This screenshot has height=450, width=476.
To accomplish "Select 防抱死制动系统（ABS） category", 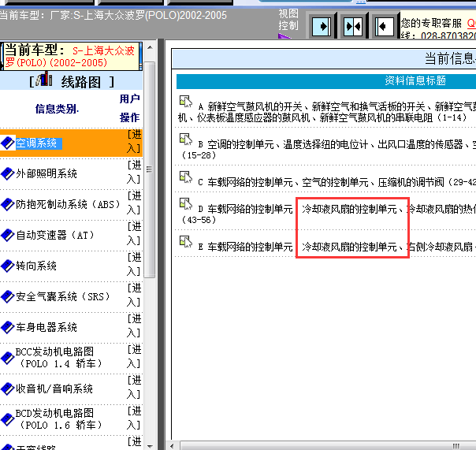I will click(x=69, y=204).
